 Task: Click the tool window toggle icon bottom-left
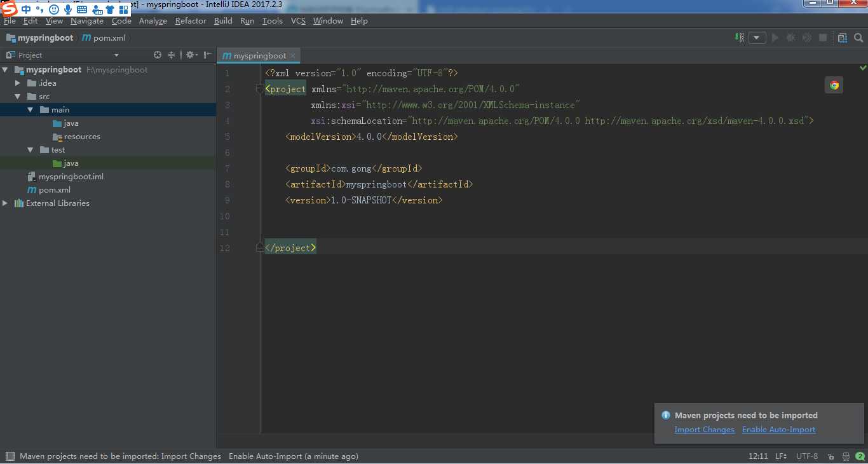pos(10,456)
